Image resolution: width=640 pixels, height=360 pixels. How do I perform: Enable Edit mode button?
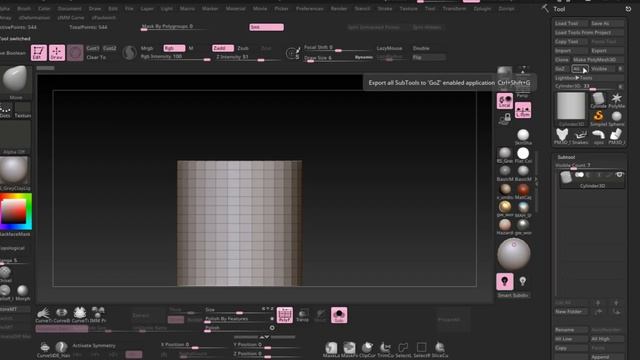tap(39, 53)
